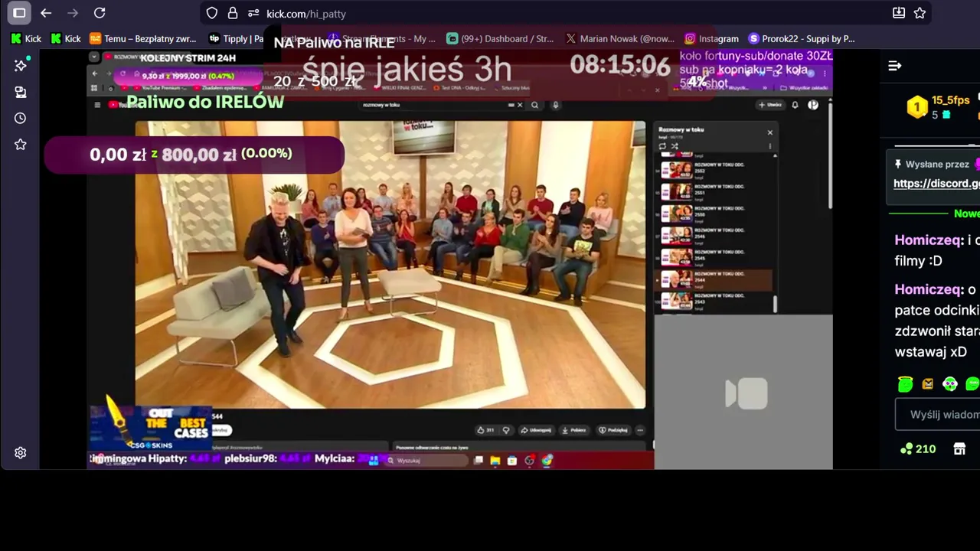Toggle loop on the streamed YouTube playlist
This screenshot has width=980, height=551.
(662, 146)
